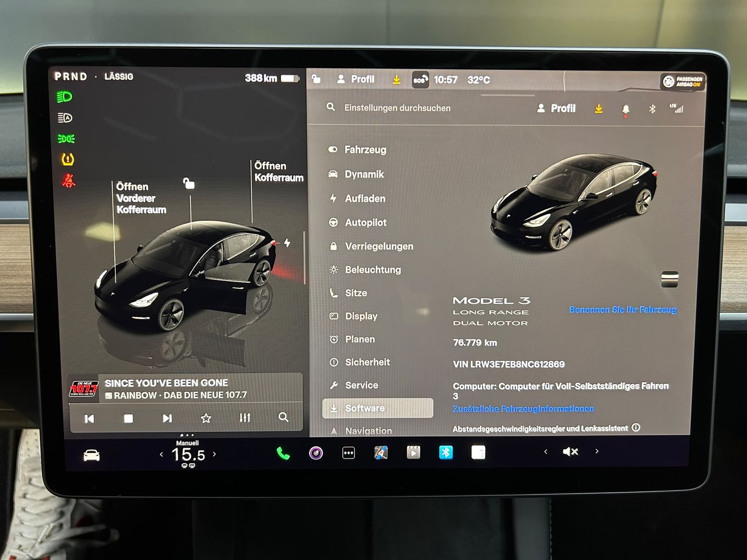747x560 pixels.
Task: Stop the radio playback
Action: point(128,419)
